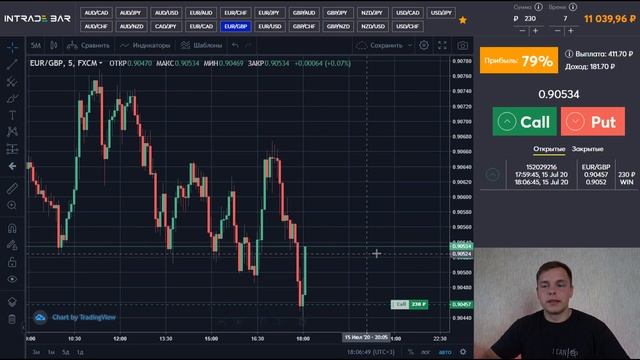Click the Сравнить compare button
The height and width of the screenshot is (360, 640).
pyautogui.click(x=89, y=45)
